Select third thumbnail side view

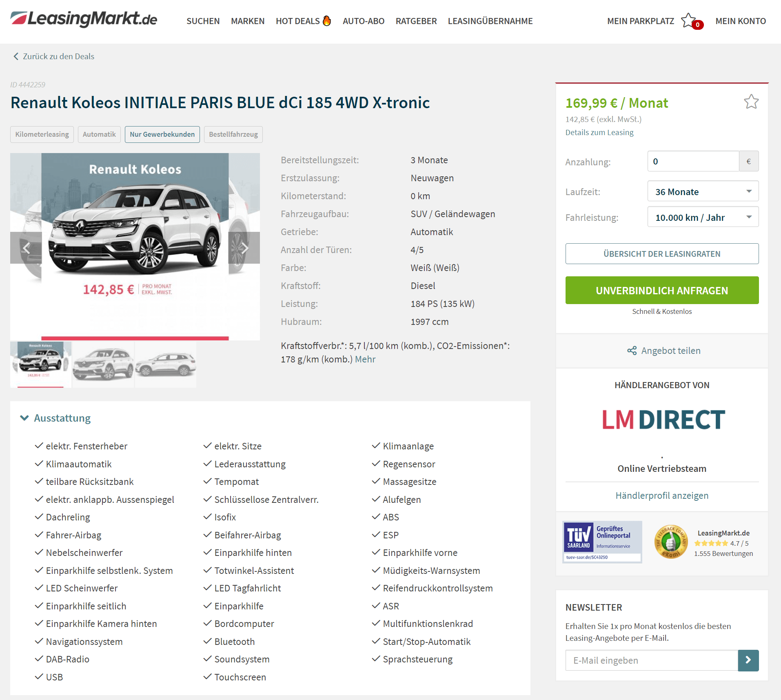(x=166, y=364)
